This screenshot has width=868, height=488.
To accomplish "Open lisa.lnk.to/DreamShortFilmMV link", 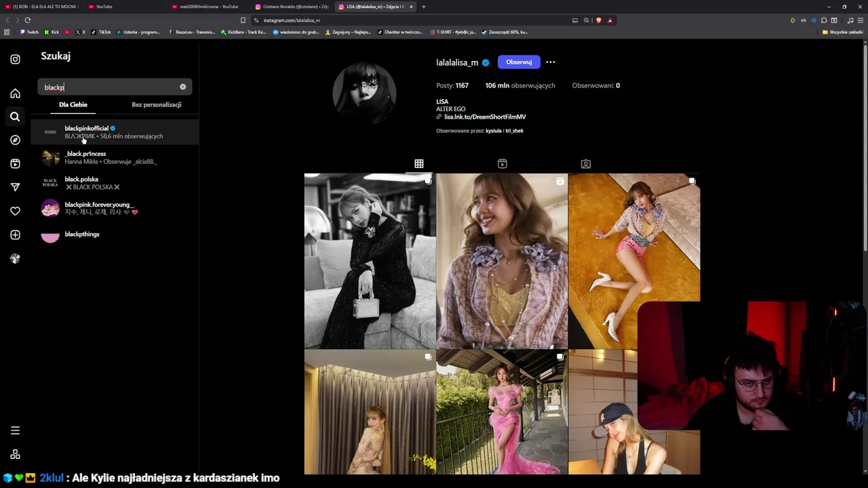I will coord(485,117).
